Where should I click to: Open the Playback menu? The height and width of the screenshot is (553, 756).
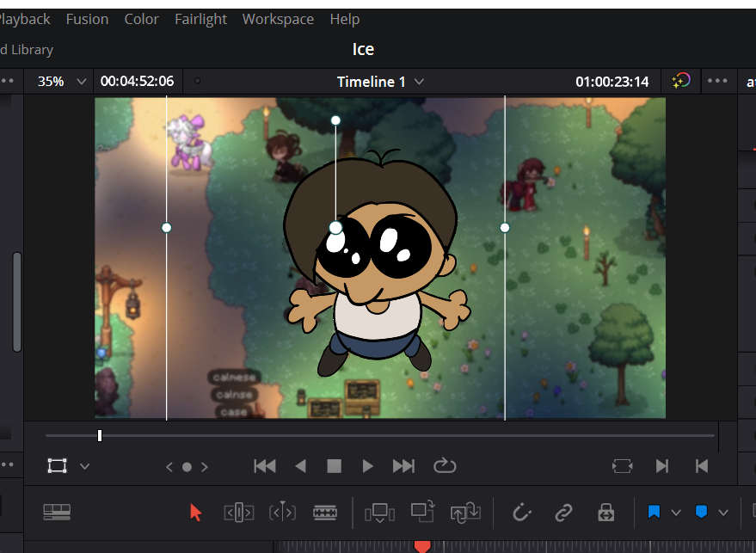(24, 19)
